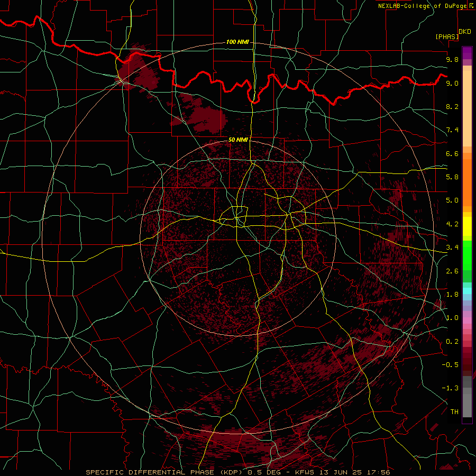Click the 4.2 scale value

click(452, 224)
